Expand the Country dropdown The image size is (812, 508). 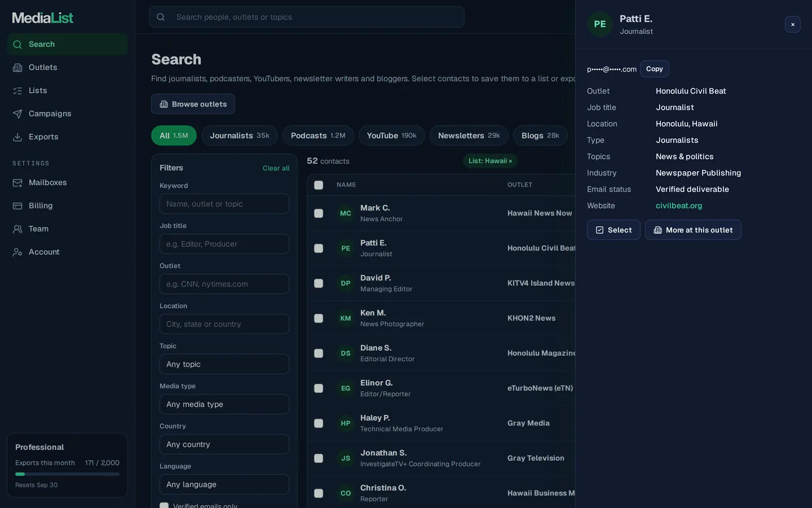click(x=224, y=444)
